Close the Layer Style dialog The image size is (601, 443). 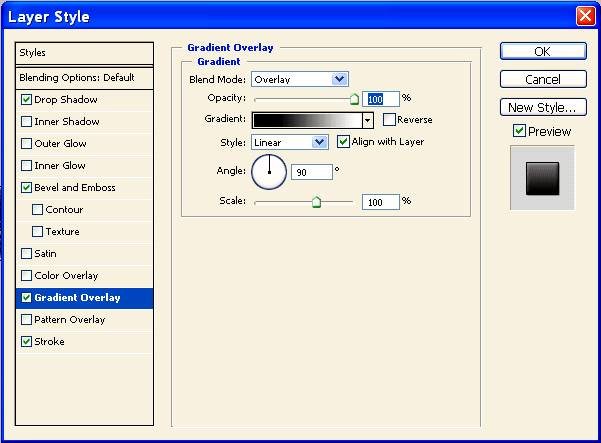[585, 16]
